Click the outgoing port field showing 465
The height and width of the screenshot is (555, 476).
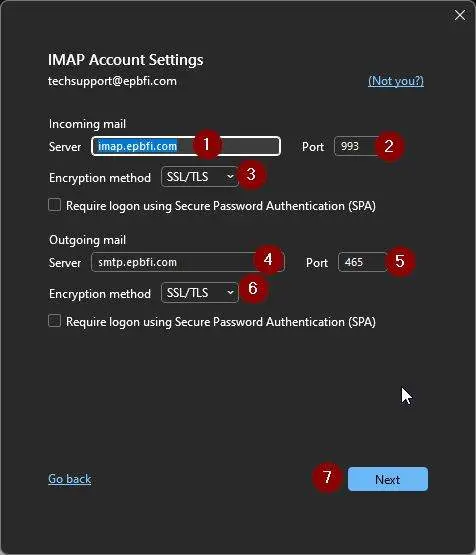click(x=363, y=262)
